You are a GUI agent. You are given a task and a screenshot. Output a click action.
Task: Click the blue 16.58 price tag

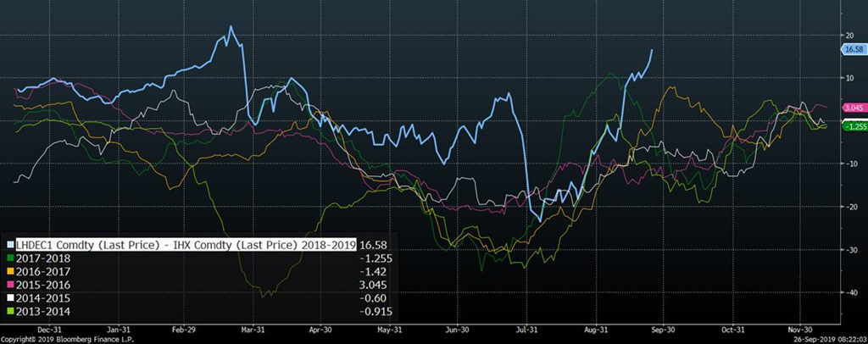click(851, 51)
